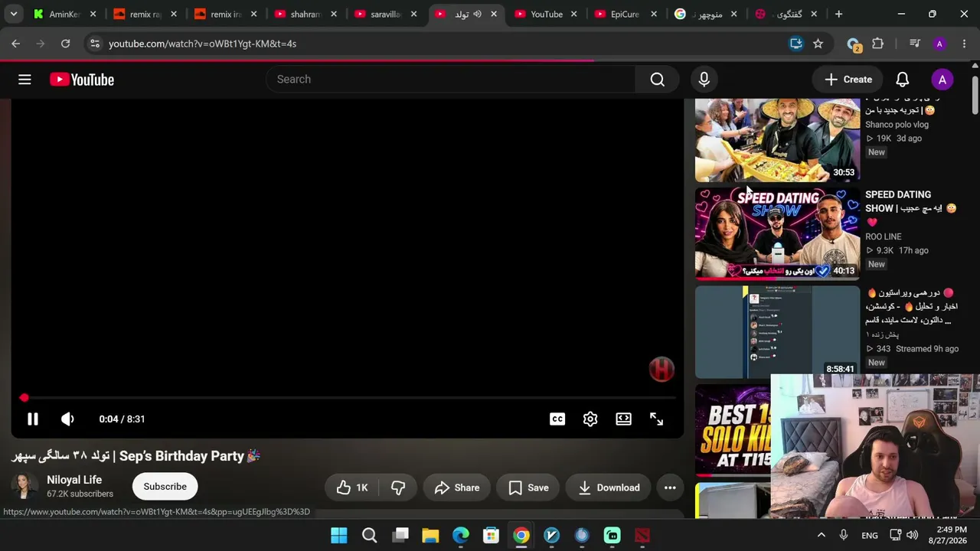Open the SPEED DATING SHOW video thumbnail
The image size is (980, 551).
pos(778,233)
